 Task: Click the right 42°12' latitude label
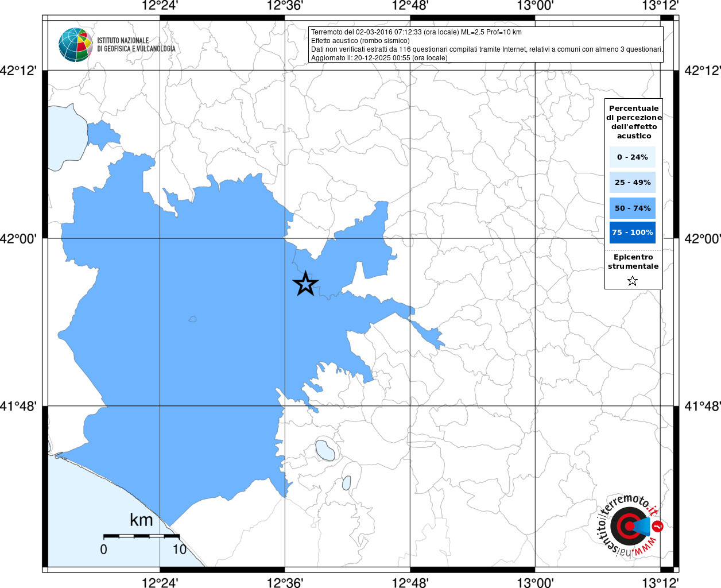pos(703,71)
